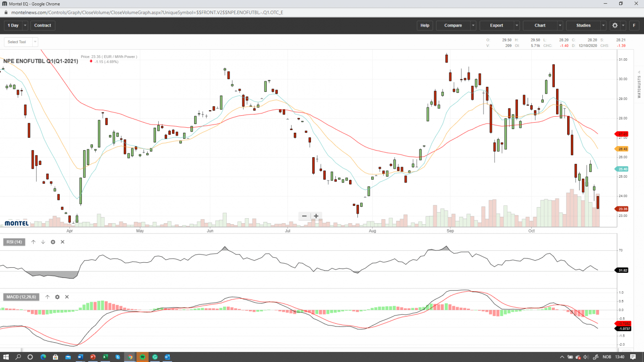The image size is (644, 362).
Task: Click the Help button
Action: click(425, 25)
